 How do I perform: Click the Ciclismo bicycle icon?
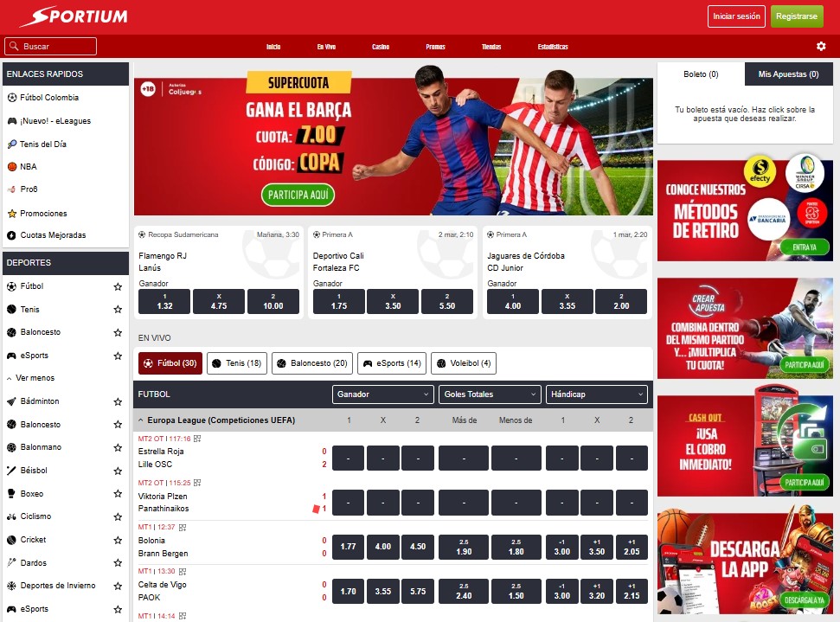point(11,516)
